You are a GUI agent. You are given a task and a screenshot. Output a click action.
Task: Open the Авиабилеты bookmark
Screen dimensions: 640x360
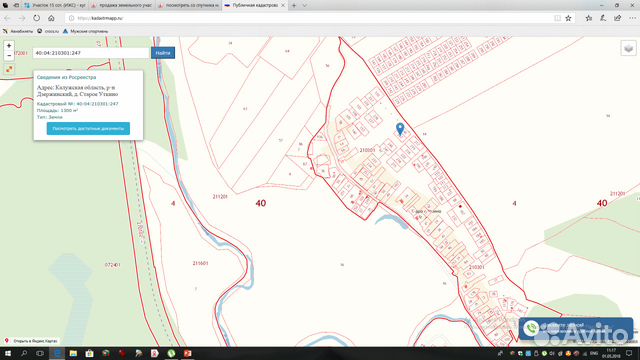[18, 31]
